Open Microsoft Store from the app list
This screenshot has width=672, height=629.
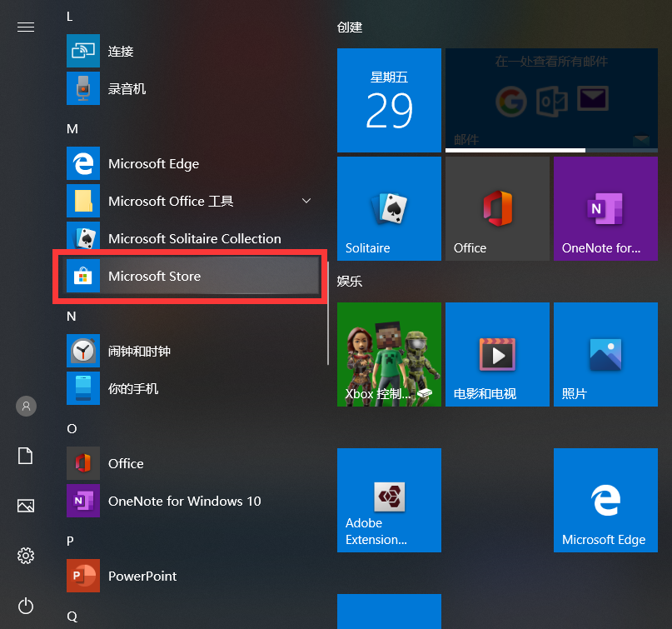191,276
